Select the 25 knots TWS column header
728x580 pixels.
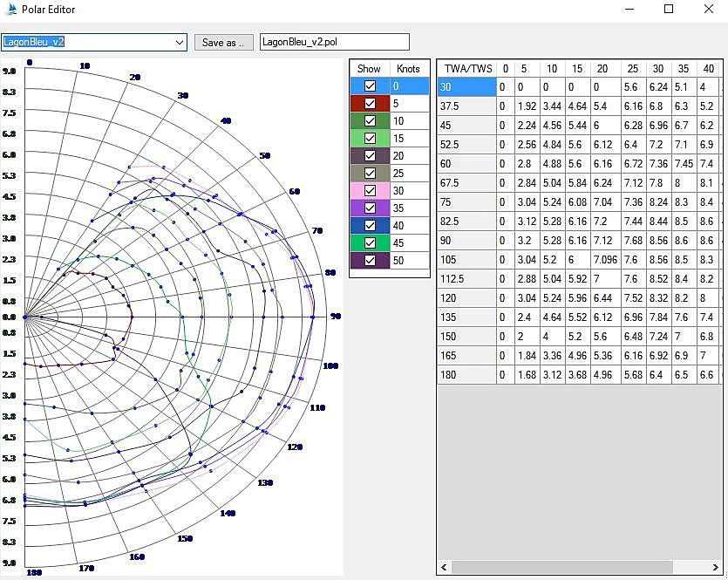(x=633, y=69)
